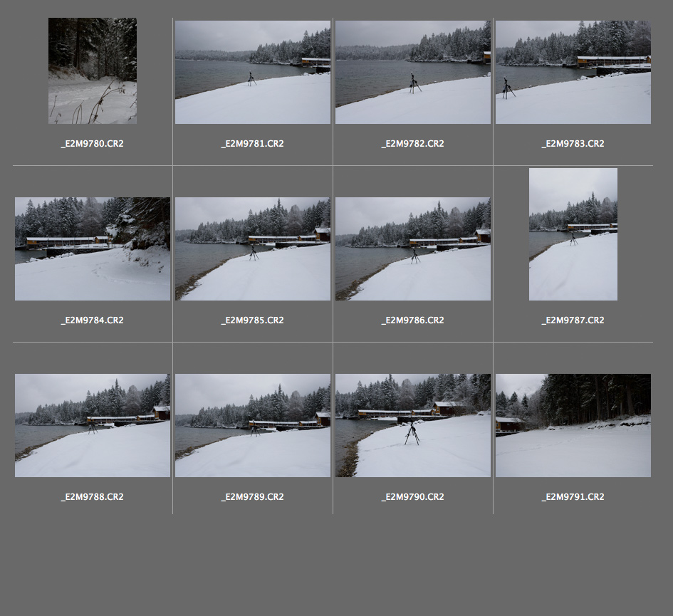Open the _E2M9782.CR2 image thumbnail

412,72
